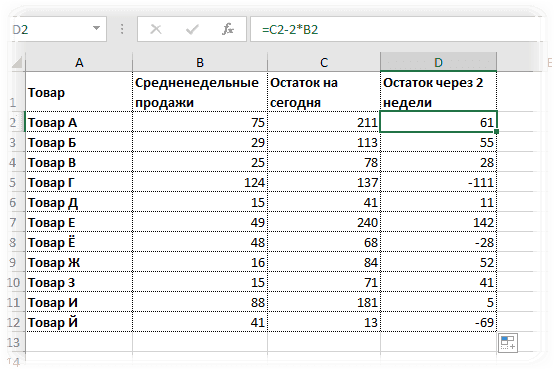Click the fill handle of cell D2
The image size is (555, 370).
point(496,131)
